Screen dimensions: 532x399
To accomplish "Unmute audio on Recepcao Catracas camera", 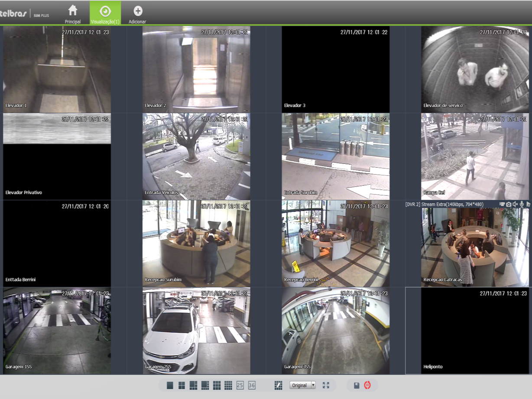I will click(x=515, y=204).
